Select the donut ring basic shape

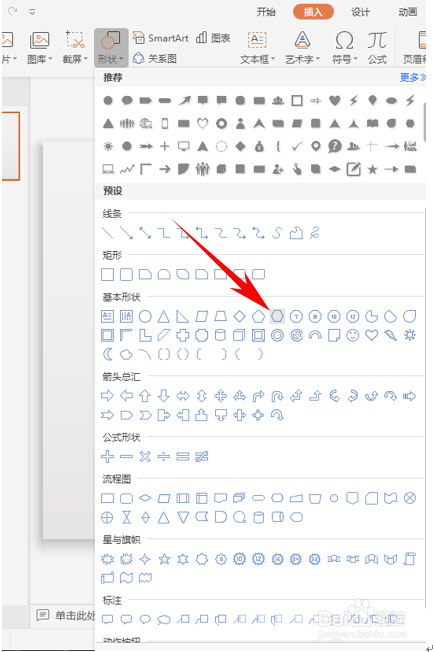pos(277,335)
